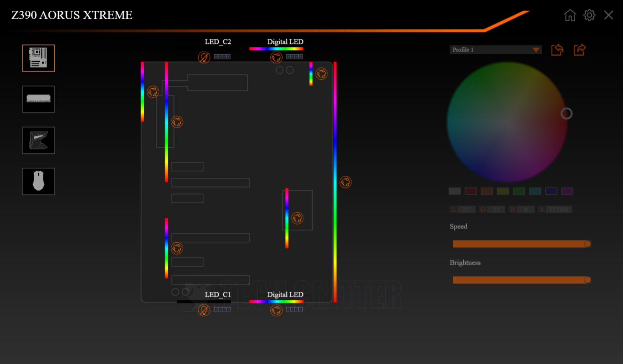Select the LED zone icon by left edge strip
623x364 pixels.
point(153,92)
